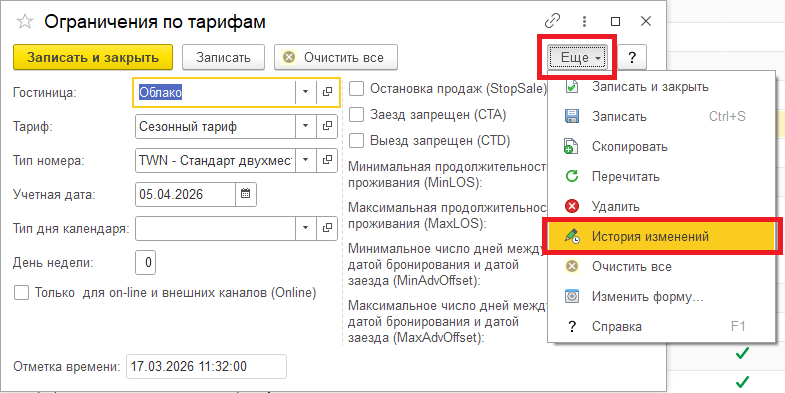This screenshot has height=393, width=785.
Task: Select Перечитать from the dropdown menu
Action: coord(662,176)
